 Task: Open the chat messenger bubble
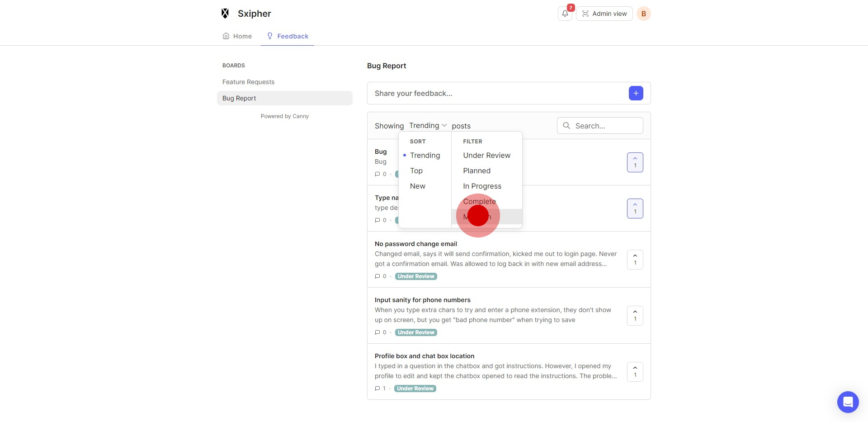[848, 402]
